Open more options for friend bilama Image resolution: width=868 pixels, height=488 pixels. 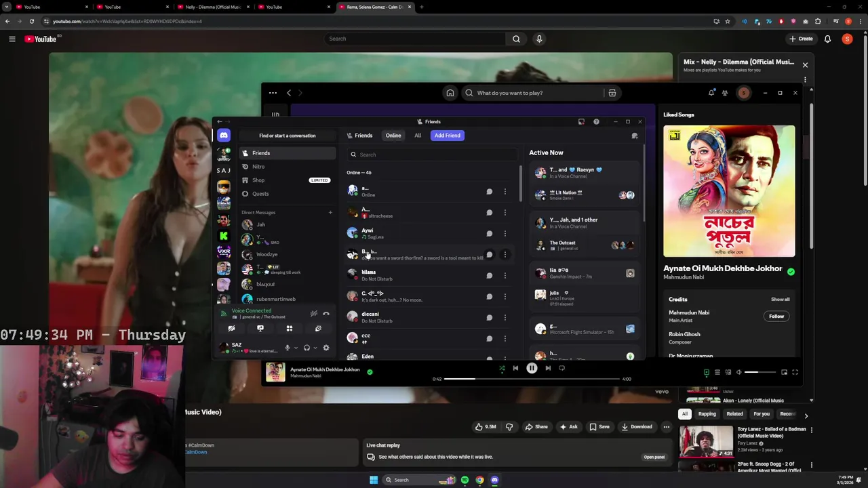[505, 275]
